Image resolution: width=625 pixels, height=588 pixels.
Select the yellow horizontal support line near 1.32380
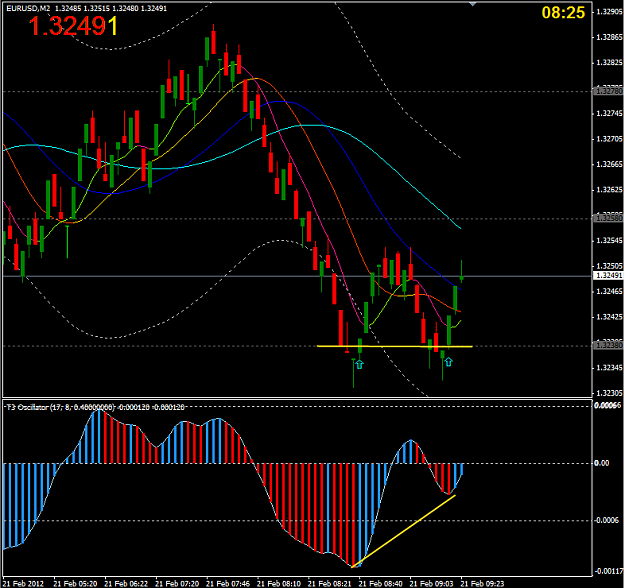(x=395, y=346)
